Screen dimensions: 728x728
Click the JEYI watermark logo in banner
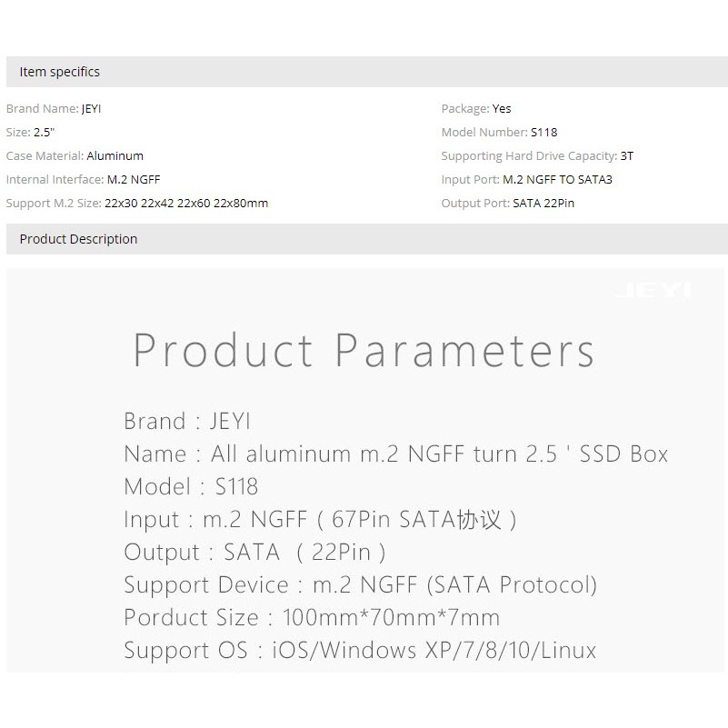coord(652,291)
